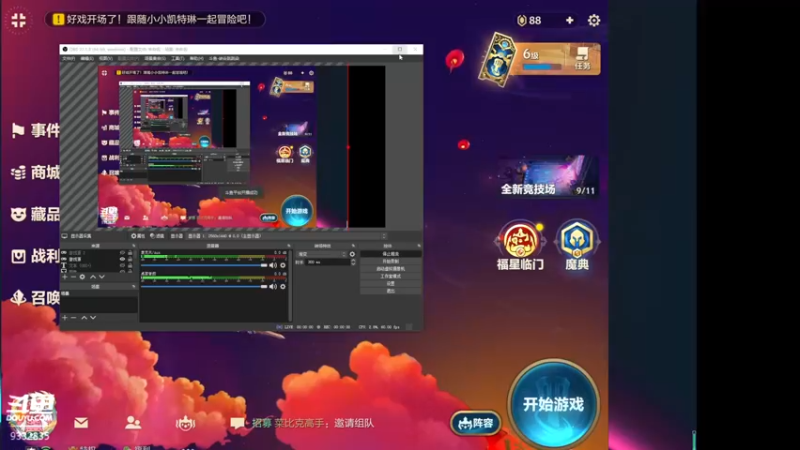Image resolution: width=800 pixels, height=450 pixels.
Task: Toggle eye visibility of the topmost source row
Action: 122,253
